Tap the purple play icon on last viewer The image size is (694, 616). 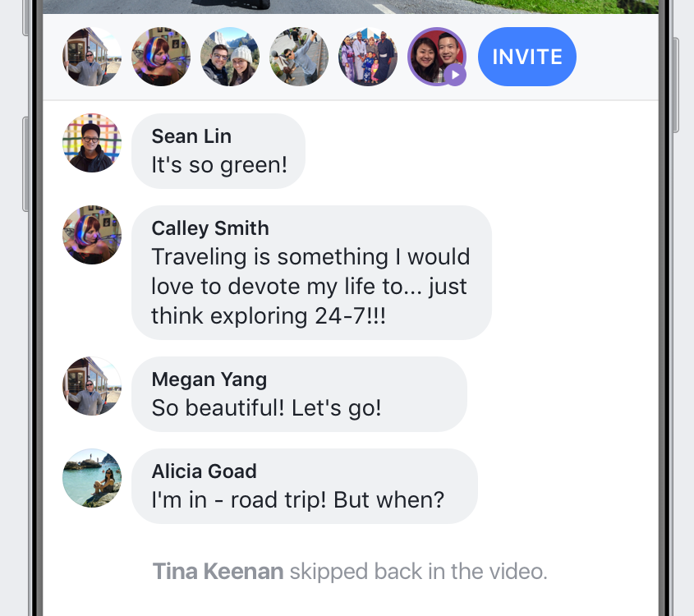coord(455,75)
